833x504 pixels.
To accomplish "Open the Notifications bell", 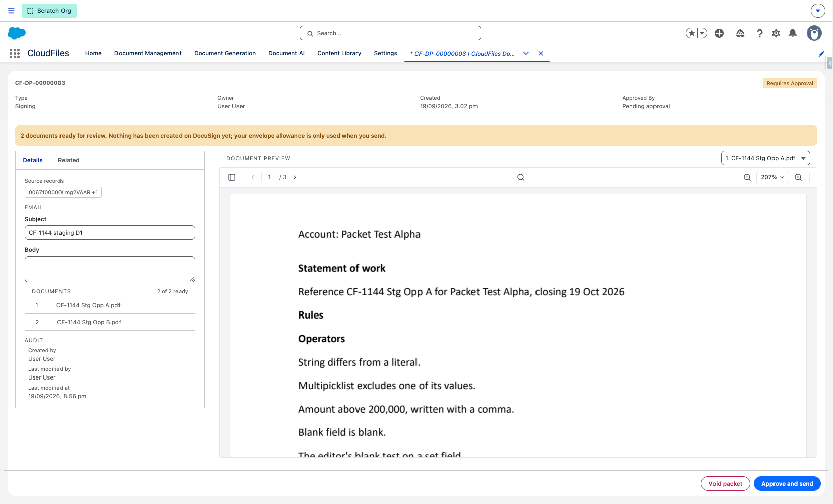I will [x=793, y=33].
